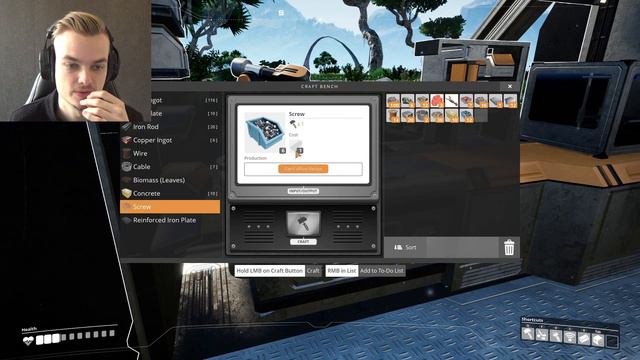Select first item in second inventory row
This screenshot has width=640, height=360.
pyautogui.click(x=393, y=116)
